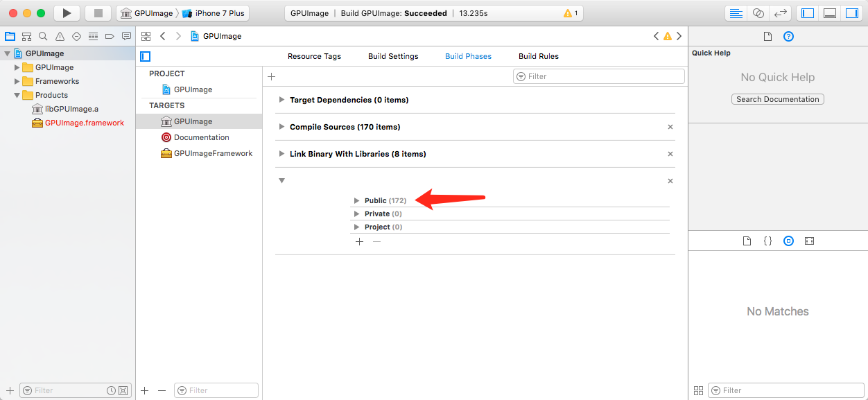Collapse the open Headers build phase
The image size is (868, 400).
(x=281, y=181)
